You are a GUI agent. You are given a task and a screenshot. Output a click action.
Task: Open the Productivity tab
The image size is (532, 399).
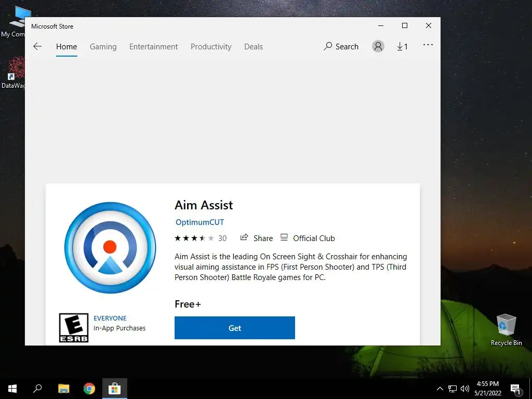click(x=211, y=46)
